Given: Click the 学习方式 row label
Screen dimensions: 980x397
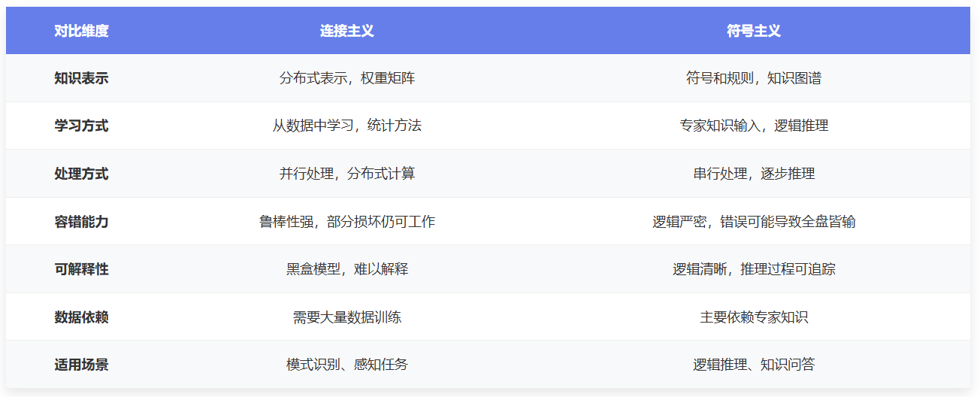Looking at the screenshot, I should coord(81,126).
